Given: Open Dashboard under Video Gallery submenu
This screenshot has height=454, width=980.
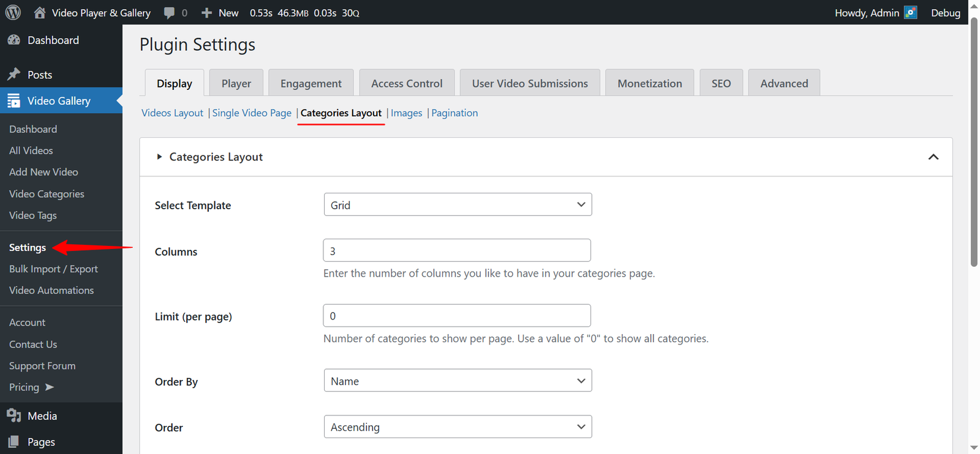Looking at the screenshot, I should pos(33,129).
